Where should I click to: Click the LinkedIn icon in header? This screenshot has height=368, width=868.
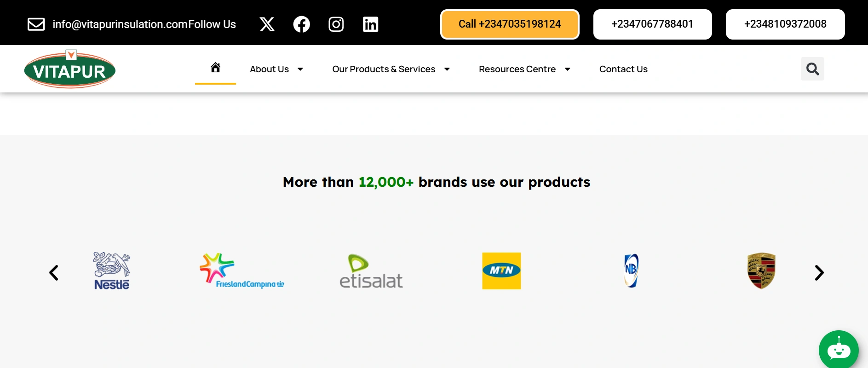point(370,24)
